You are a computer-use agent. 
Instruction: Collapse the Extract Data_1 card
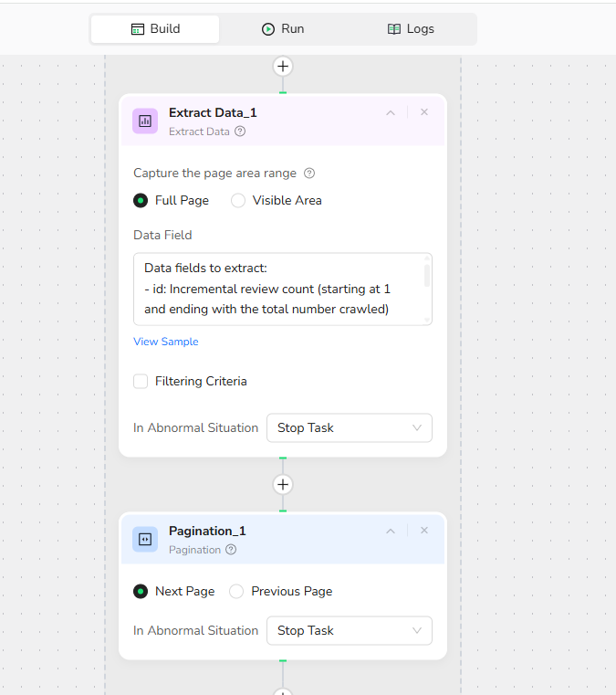point(391,113)
